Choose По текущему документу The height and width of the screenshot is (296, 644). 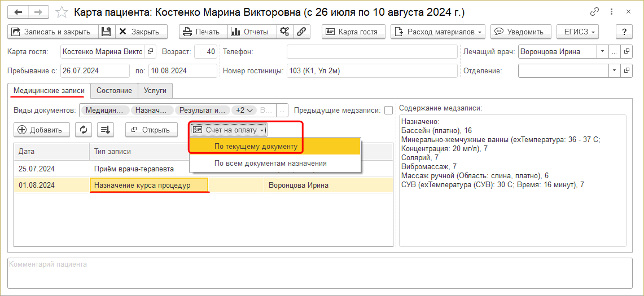275,146
